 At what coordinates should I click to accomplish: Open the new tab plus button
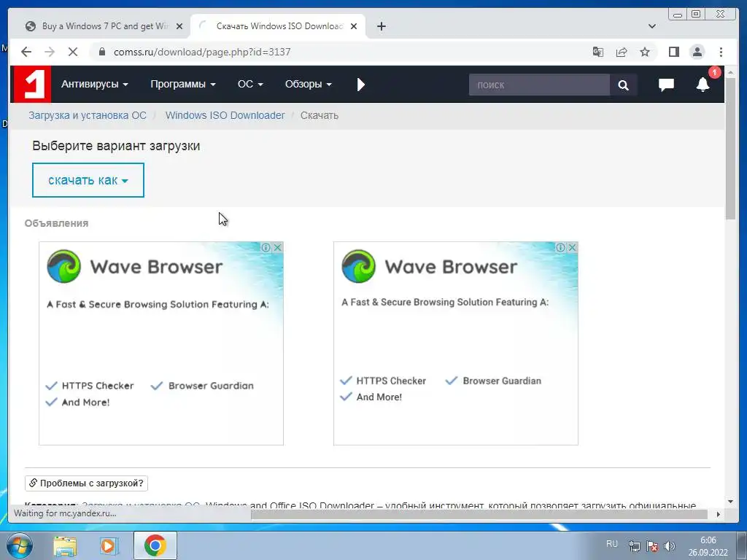click(x=381, y=26)
